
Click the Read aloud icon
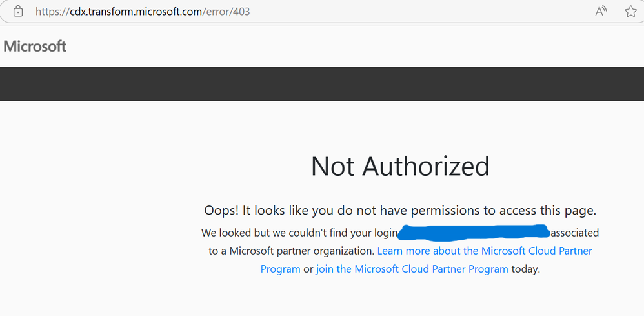[601, 12]
